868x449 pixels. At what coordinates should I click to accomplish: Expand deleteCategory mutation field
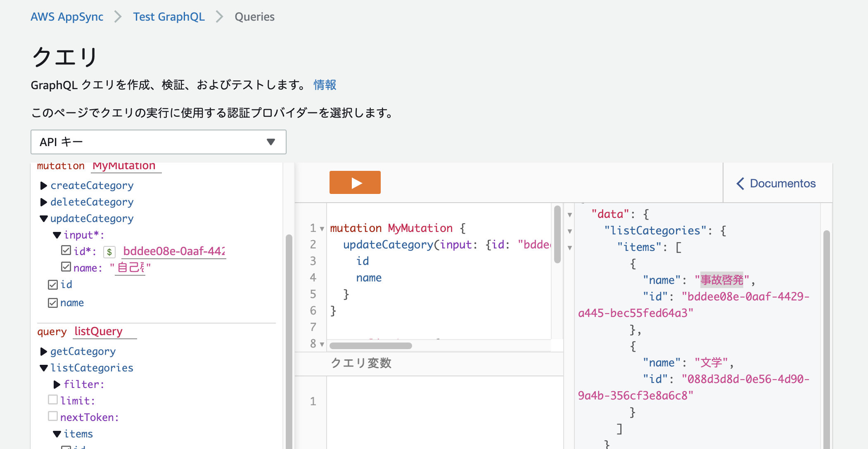point(43,202)
